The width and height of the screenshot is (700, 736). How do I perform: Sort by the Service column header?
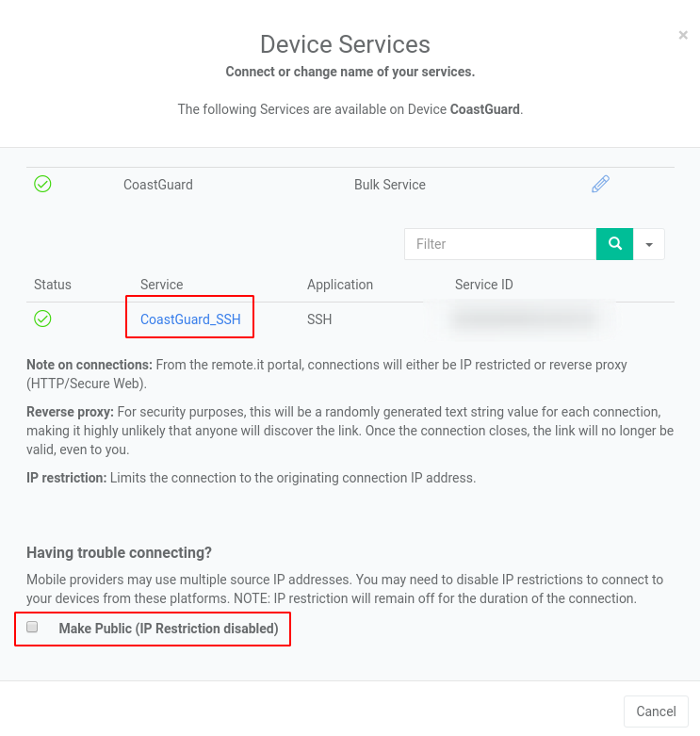(x=161, y=285)
